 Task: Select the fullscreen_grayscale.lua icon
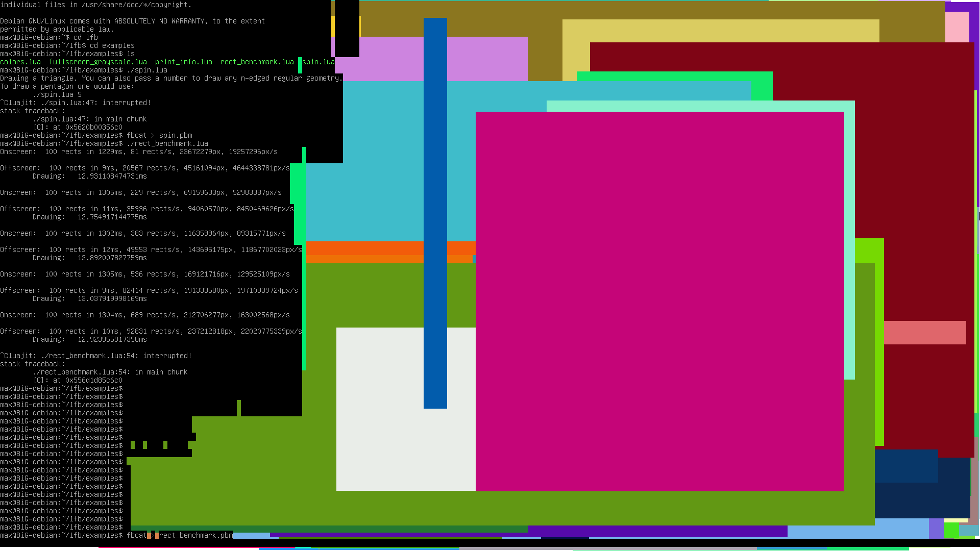point(99,61)
